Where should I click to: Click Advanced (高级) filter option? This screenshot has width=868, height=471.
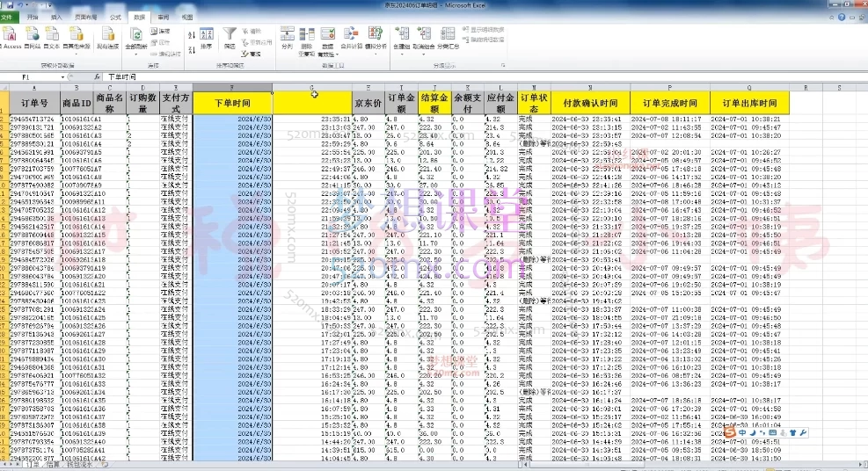point(252,54)
